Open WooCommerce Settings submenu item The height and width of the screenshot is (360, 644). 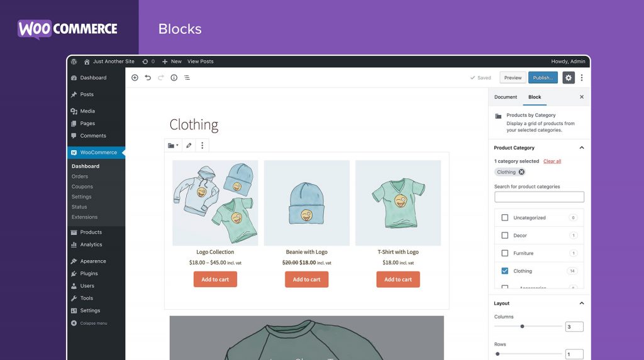coord(81,197)
